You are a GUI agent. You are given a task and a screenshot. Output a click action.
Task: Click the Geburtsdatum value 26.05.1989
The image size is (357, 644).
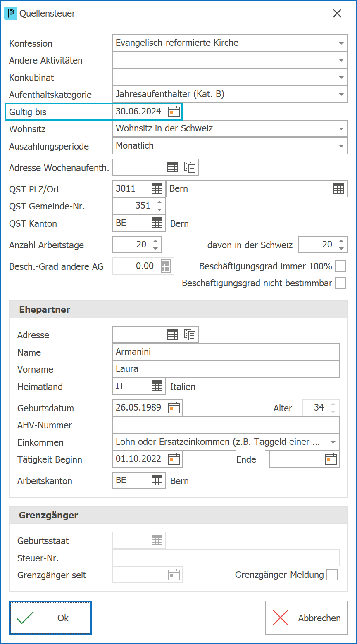[138, 408]
